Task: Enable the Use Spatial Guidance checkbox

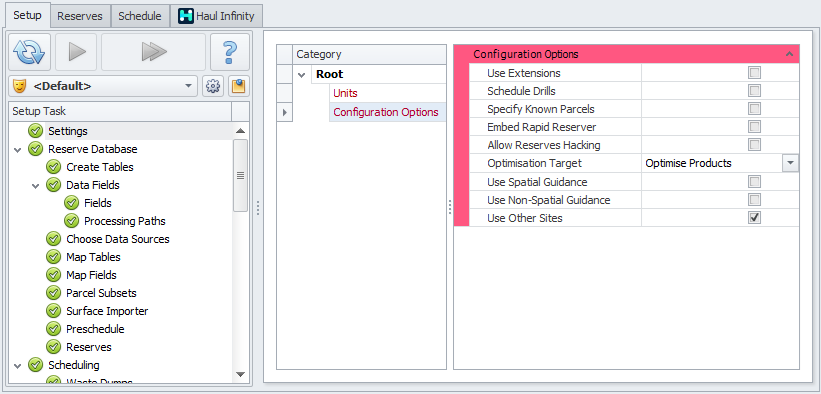Action: [755, 182]
